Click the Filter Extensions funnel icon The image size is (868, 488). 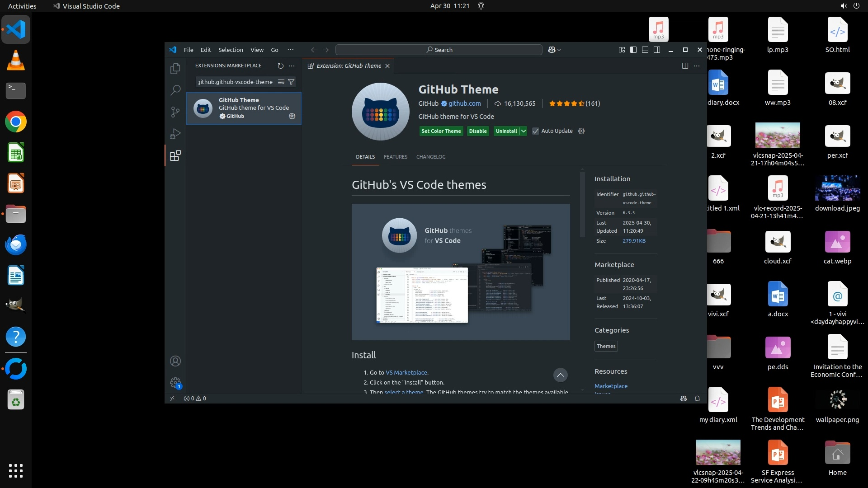coord(291,82)
